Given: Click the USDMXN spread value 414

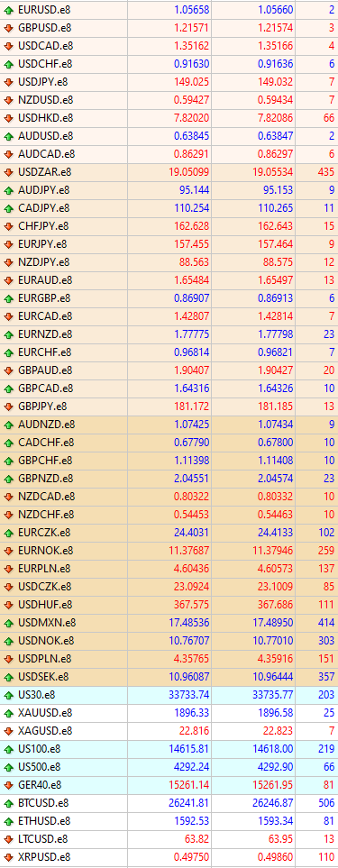Looking at the screenshot, I should click(325, 623).
